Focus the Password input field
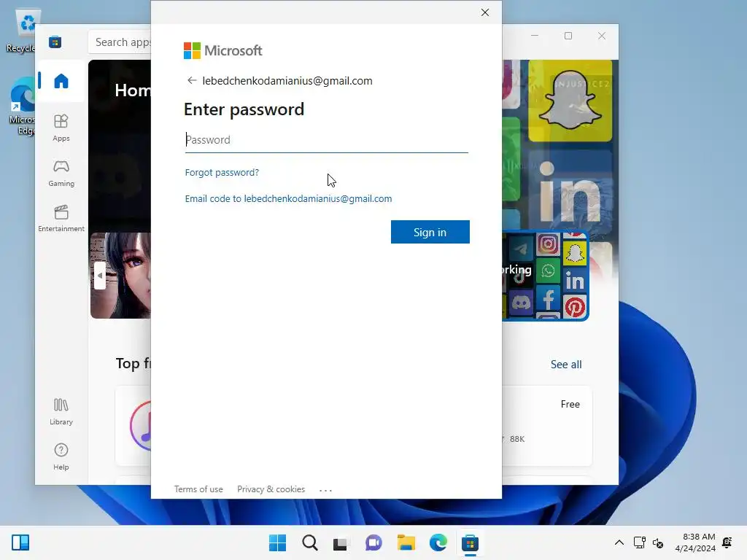The image size is (747, 560). pos(326,140)
